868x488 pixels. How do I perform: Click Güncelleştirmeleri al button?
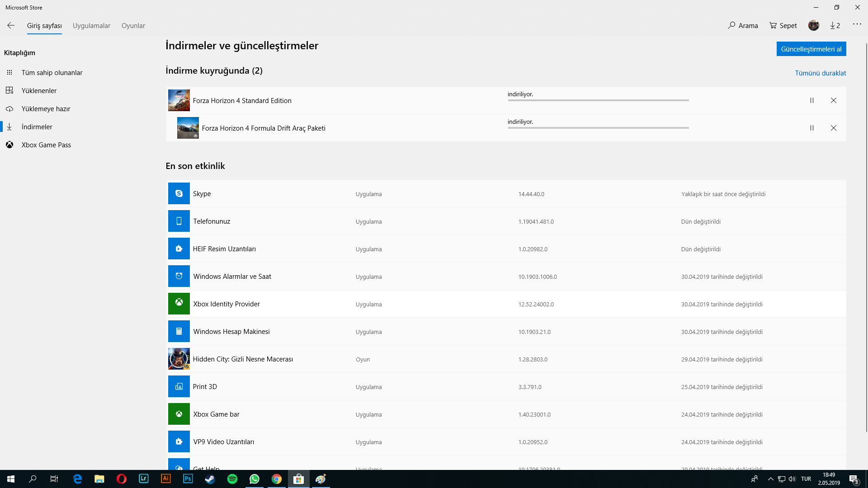811,49
